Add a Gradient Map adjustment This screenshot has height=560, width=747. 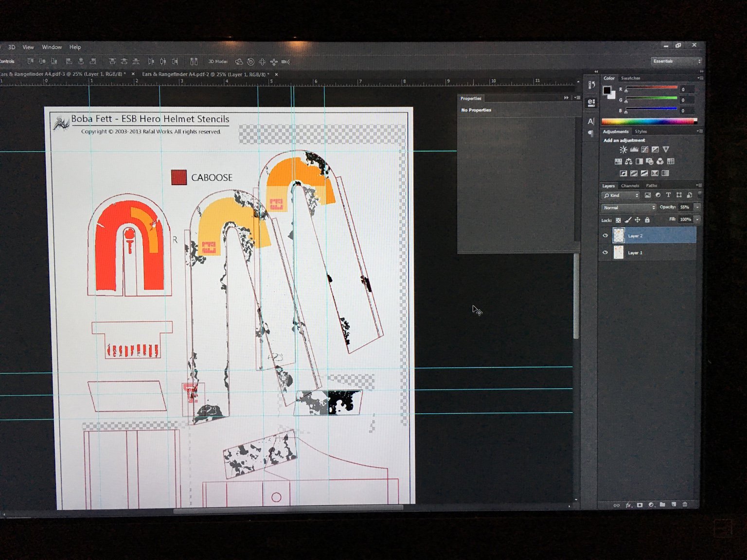(x=665, y=173)
